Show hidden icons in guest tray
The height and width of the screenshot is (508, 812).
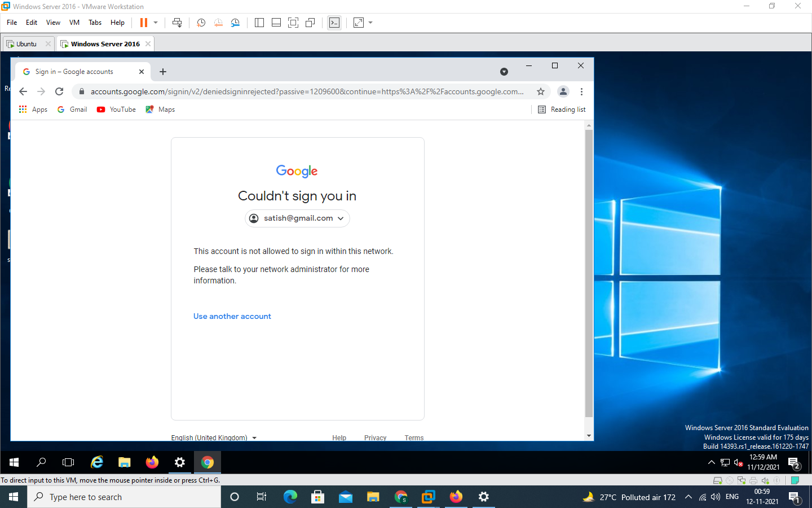[x=711, y=463]
